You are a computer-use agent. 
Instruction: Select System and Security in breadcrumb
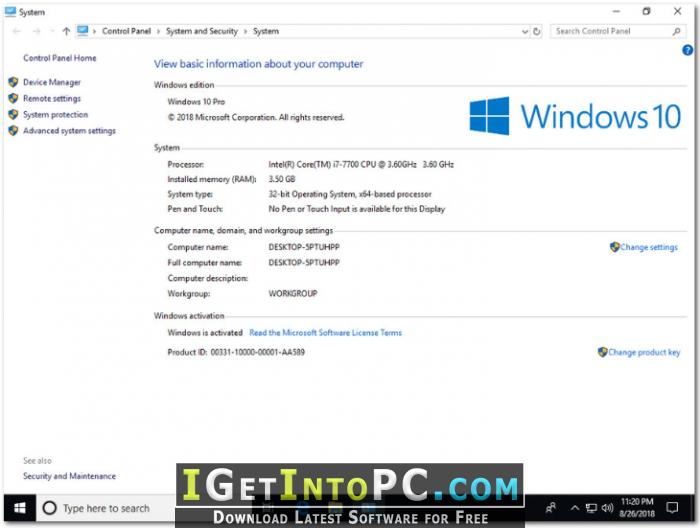(x=202, y=31)
